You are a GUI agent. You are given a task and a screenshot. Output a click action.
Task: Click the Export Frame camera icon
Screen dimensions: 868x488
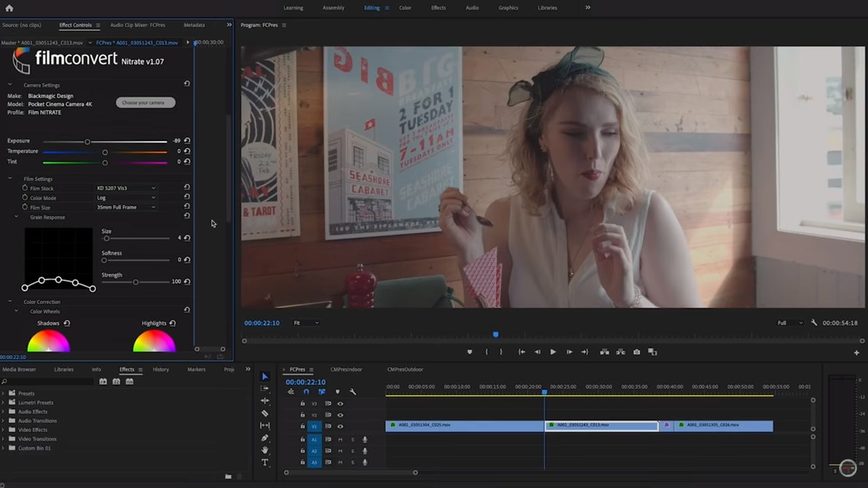pos(636,352)
